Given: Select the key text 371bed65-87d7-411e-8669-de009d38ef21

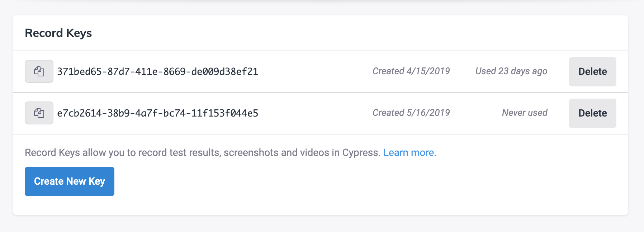Looking at the screenshot, I should click(x=157, y=72).
